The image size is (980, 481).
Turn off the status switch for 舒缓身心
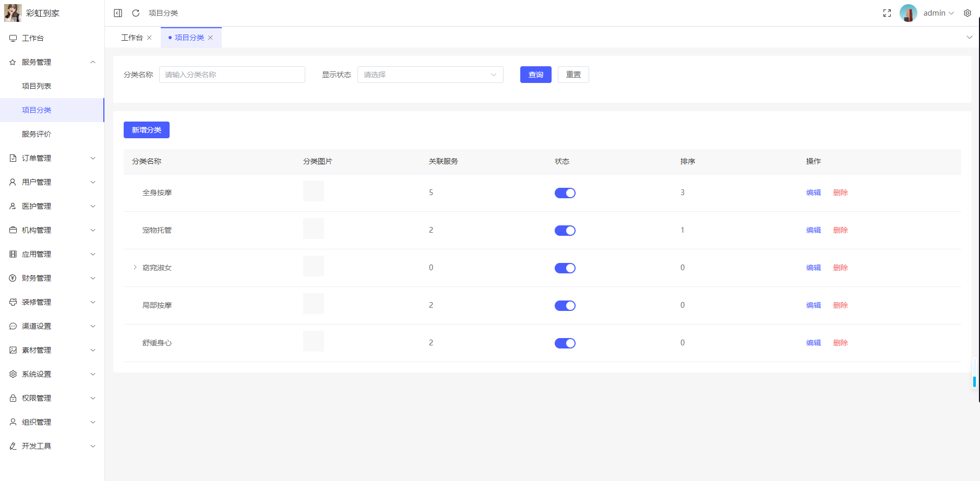point(565,343)
